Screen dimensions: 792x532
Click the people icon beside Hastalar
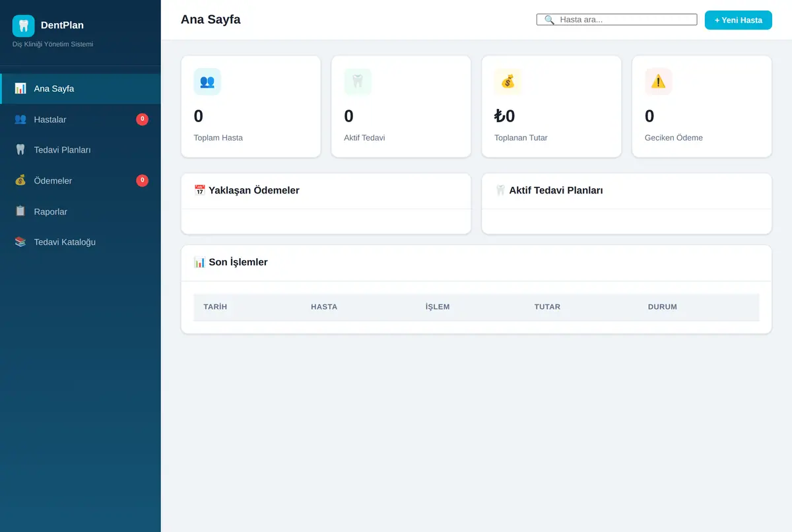pyautogui.click(x=20, y=119)
